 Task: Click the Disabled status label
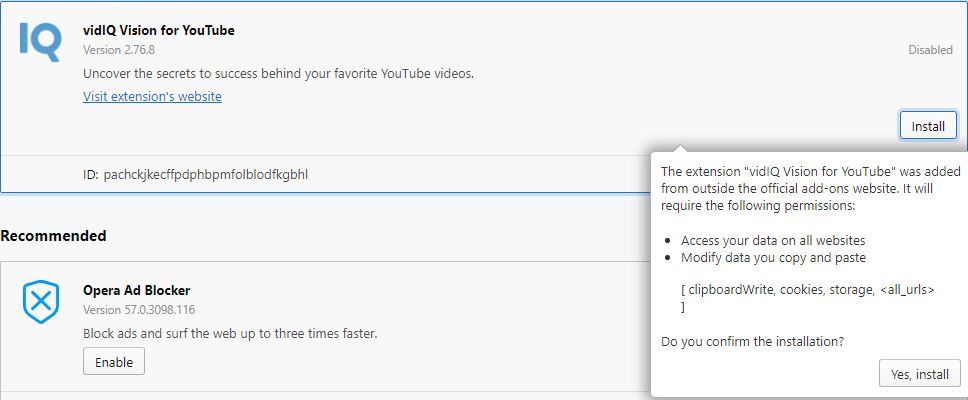pyautogui.click(x=930, y=50)
